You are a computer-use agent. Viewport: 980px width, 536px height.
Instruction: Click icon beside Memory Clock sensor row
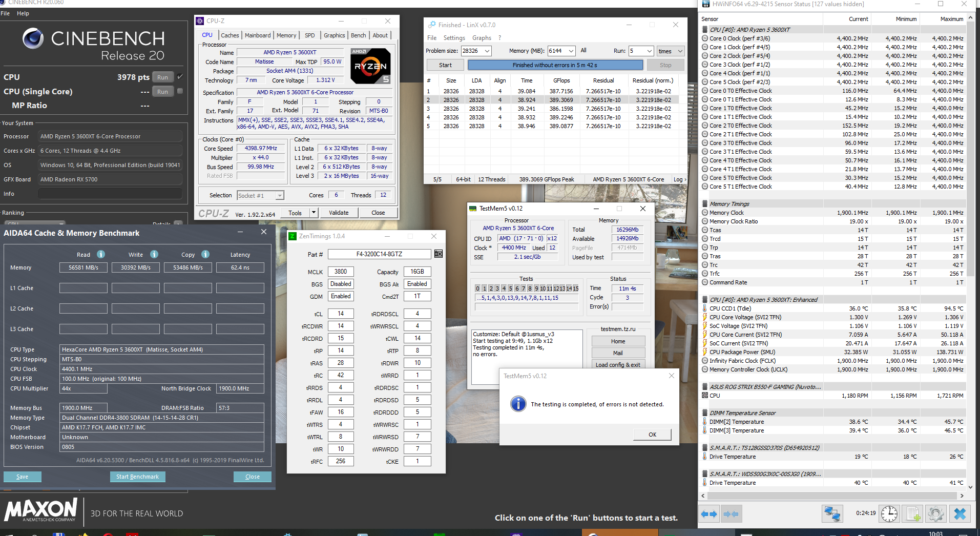(x=705, y=213)
